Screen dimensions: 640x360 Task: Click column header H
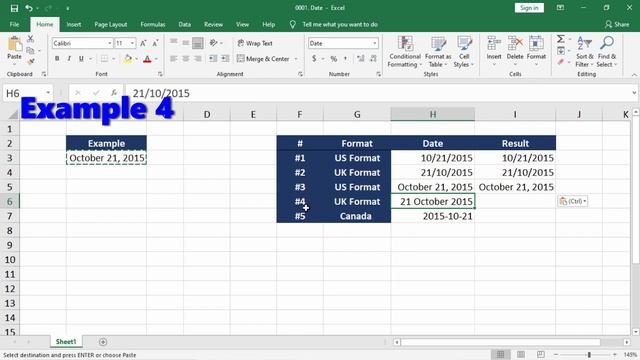tap(433, 114)
